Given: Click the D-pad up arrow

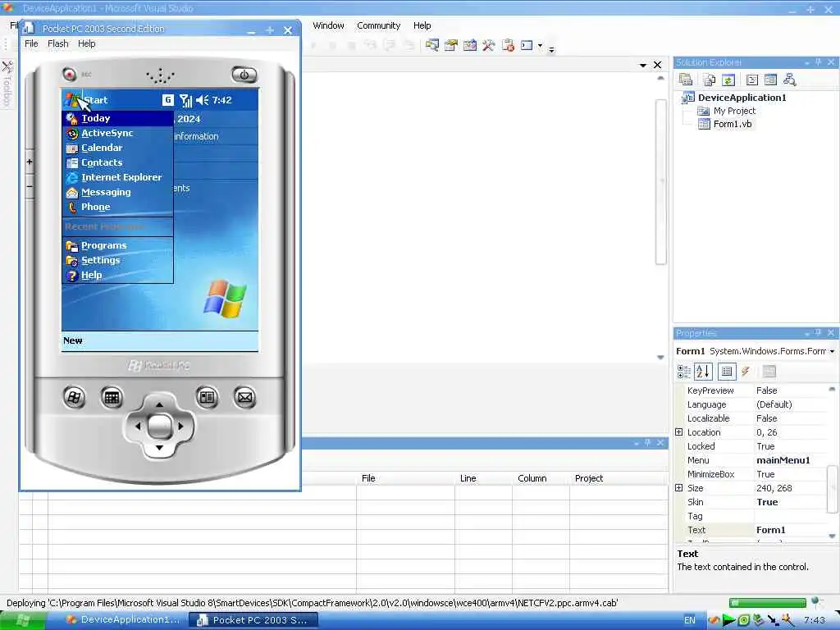Looking at the screenshot, I should pyautogui.click(x=159, y=404).
